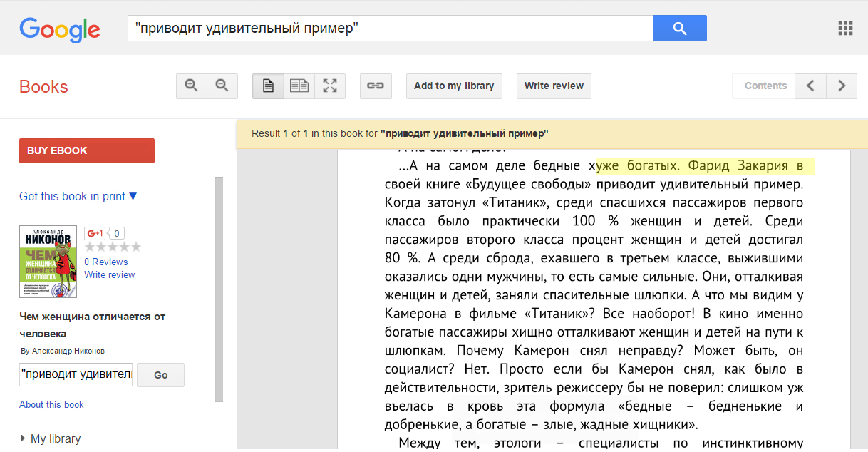Click the blue search magnifier button
The image size is (868, 452).
pos(679,29)
